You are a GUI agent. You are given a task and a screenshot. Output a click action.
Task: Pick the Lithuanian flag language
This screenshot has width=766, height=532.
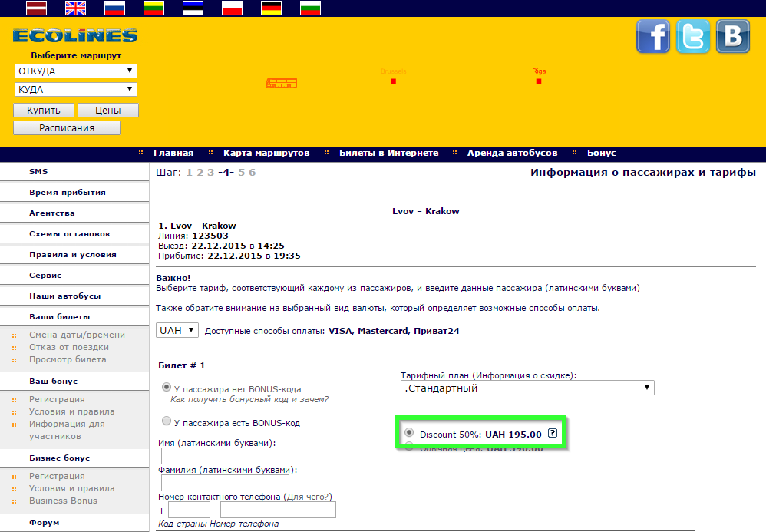pos(154,8)
